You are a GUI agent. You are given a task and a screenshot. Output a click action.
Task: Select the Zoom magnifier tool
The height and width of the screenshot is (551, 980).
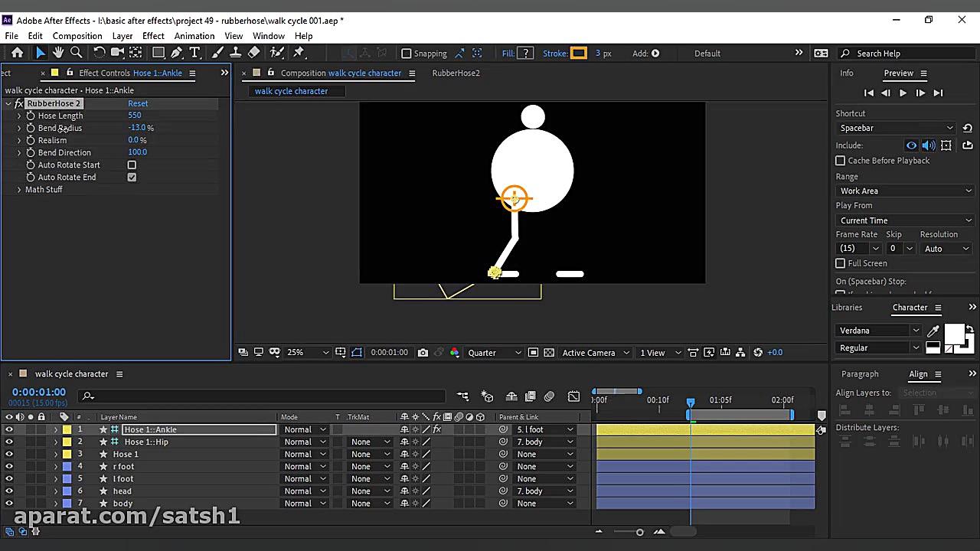tap(77, 53)
